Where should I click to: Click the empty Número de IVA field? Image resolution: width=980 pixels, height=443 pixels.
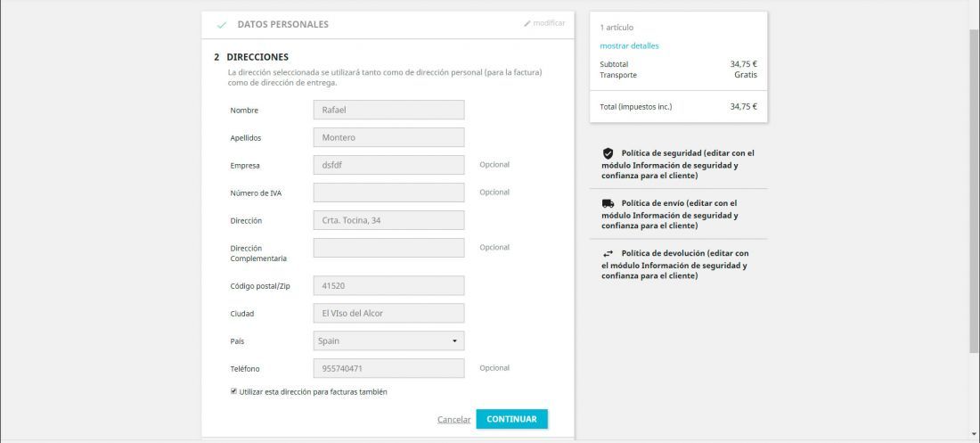[388, 193]
